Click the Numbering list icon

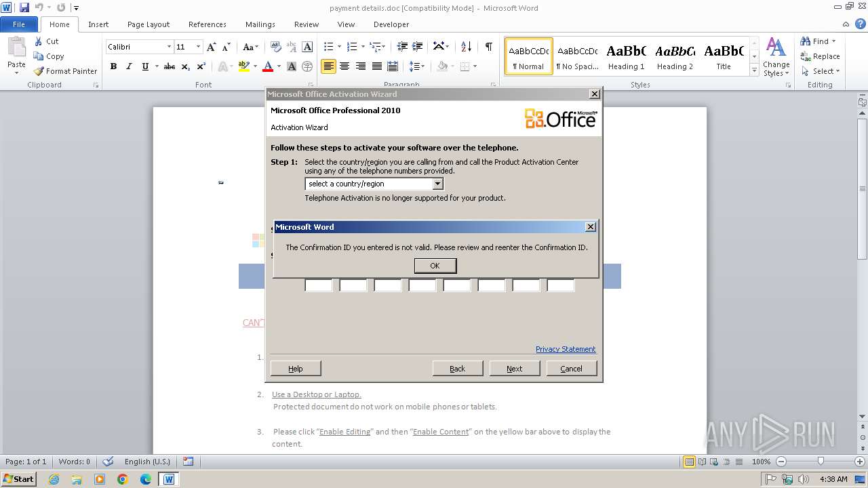pos(351,47)
